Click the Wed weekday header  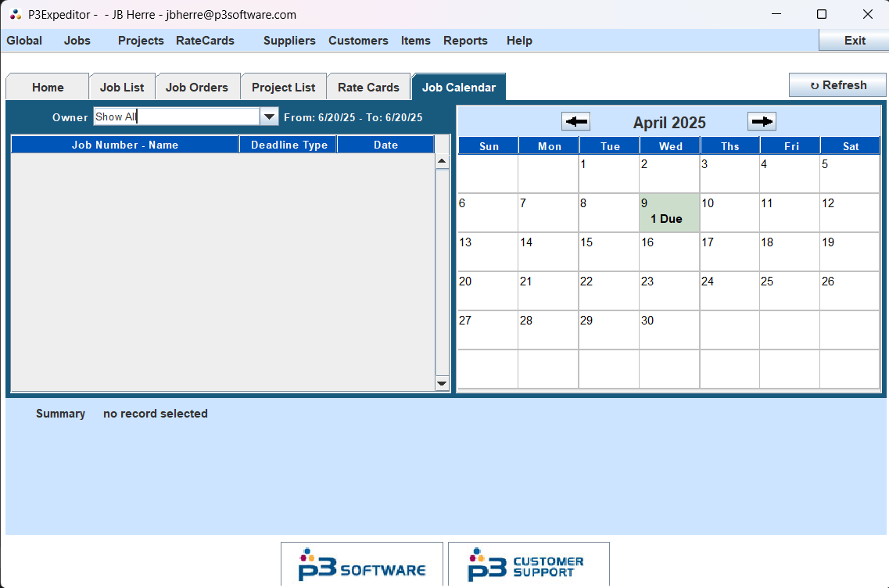(x=670, y=145)
